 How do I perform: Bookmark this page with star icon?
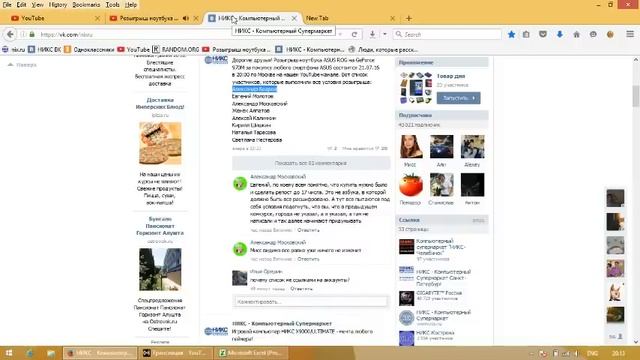pos(511,35)
